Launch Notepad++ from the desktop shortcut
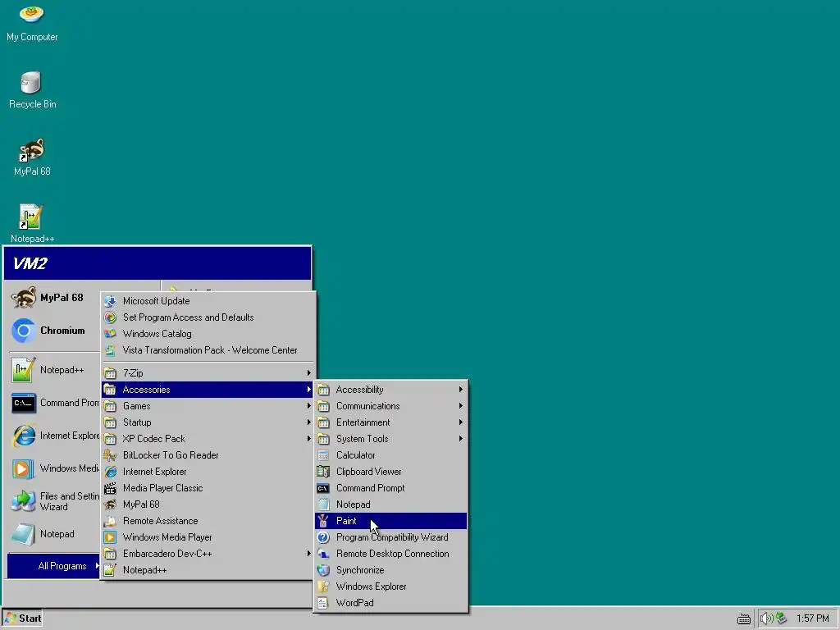The height and width of the screenshot is (630, 840). pos(32,224)
